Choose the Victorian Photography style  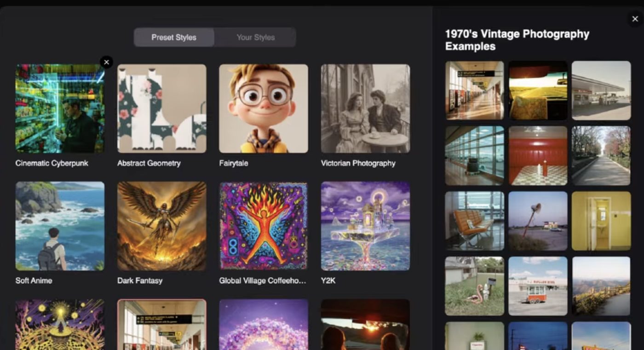365,109
